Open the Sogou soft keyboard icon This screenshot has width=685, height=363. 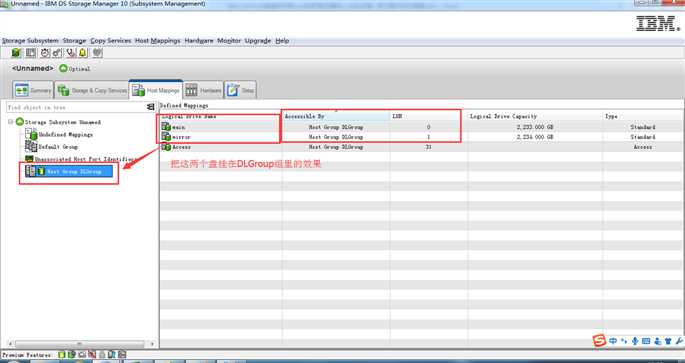pos(646,341)
